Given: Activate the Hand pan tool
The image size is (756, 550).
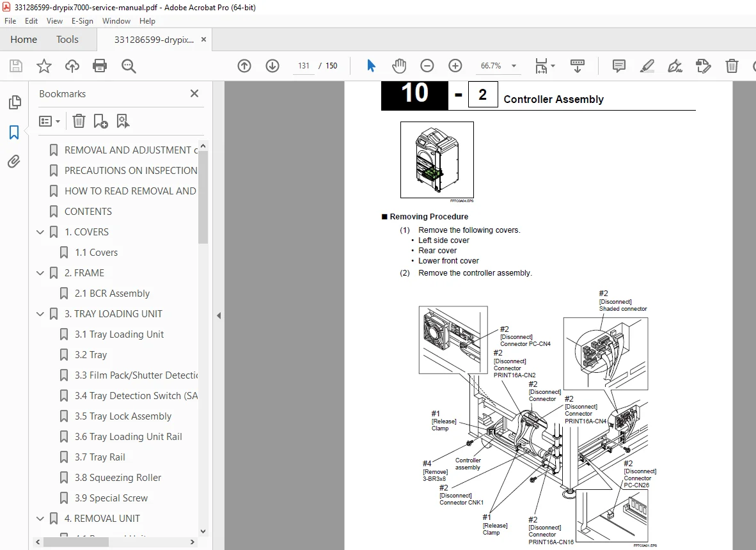Looking at the screenshot, I should tap(399, 66).
